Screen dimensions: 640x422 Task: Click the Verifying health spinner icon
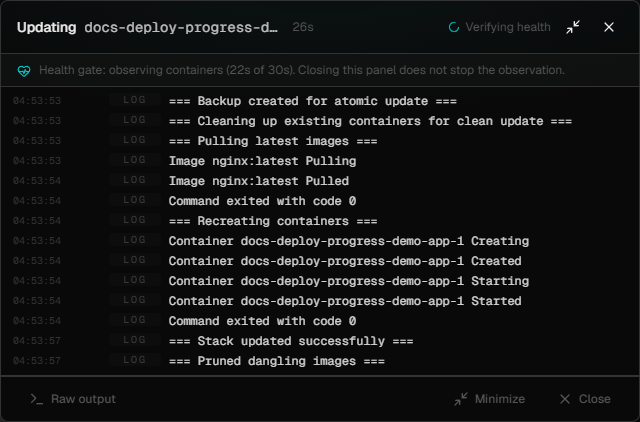click(454, 27)
